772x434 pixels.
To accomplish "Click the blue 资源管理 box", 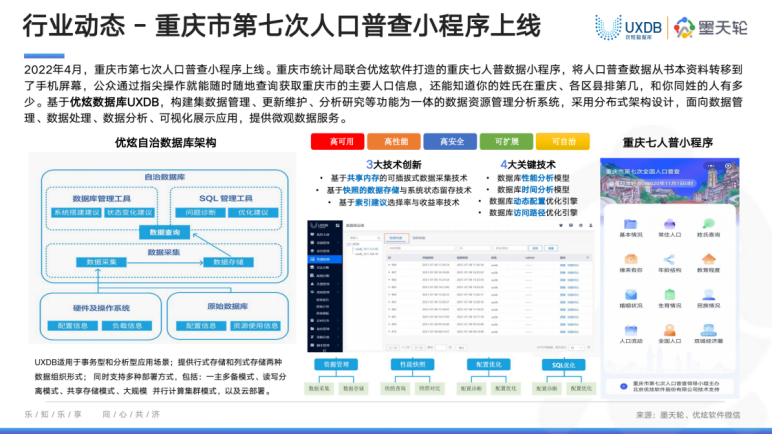I will (336, 365).
